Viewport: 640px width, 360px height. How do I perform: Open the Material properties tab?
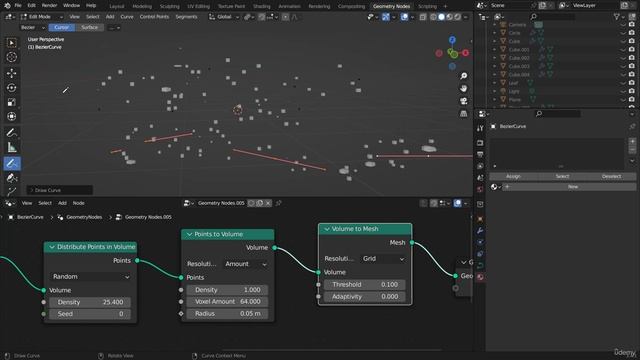point(480,277)
